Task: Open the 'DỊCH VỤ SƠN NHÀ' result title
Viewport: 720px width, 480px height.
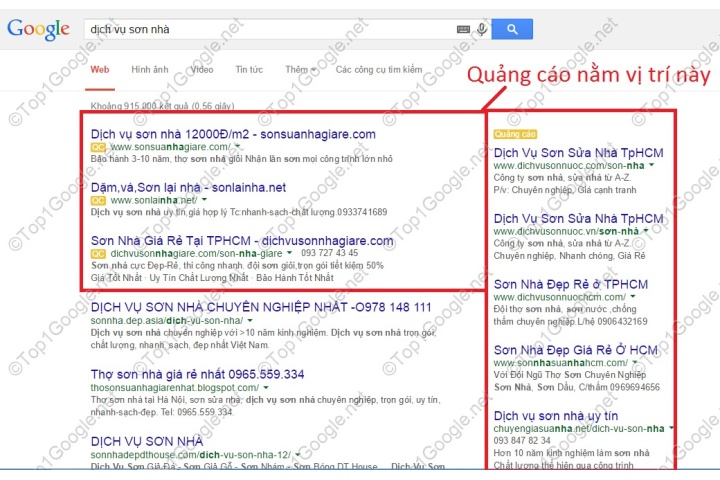Action: point(147,441)
